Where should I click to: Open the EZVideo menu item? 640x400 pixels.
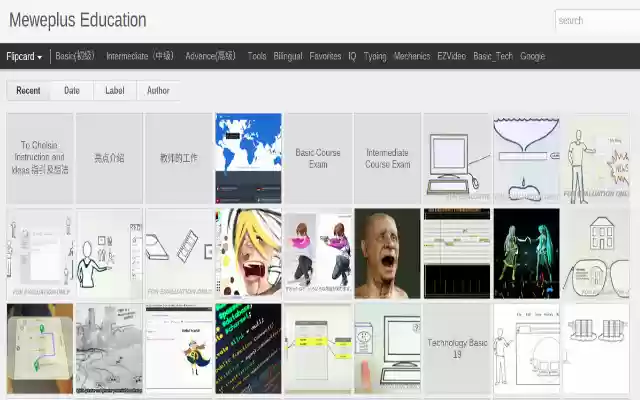pos(451,56)
